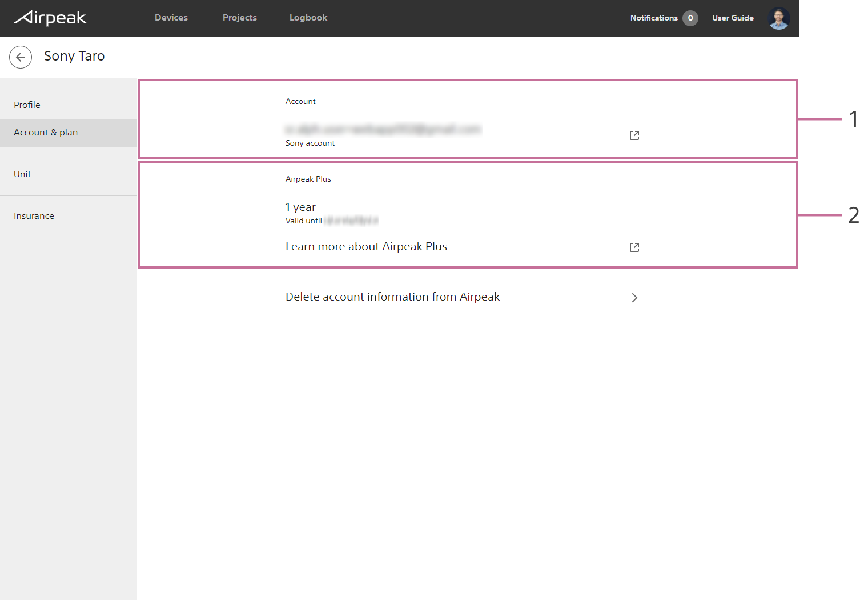868x600 pixels.
Task: Click the 'Airpeak Plus' section heading
Action: click(308, 179)
